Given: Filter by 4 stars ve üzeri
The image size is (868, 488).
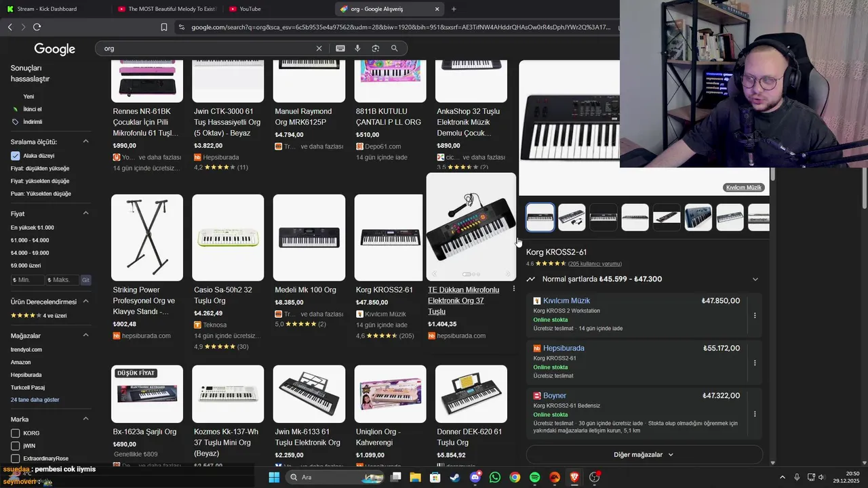Looking at the screenshot, I should 39,315.
